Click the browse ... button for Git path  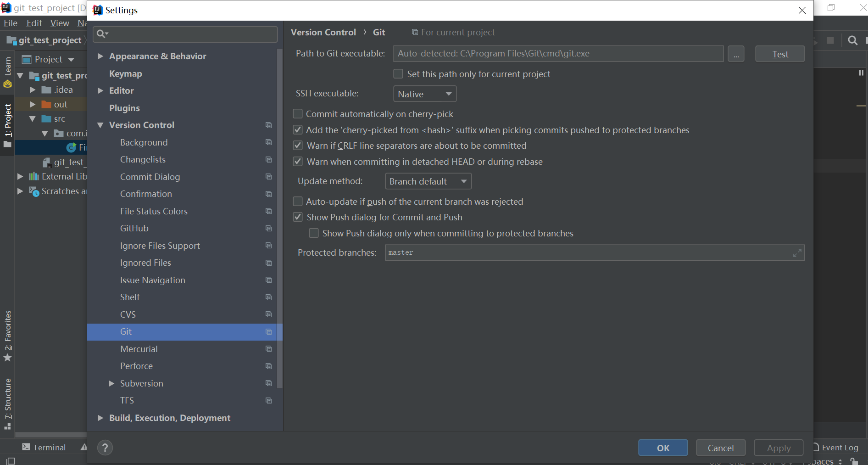(x=736, y=54)
